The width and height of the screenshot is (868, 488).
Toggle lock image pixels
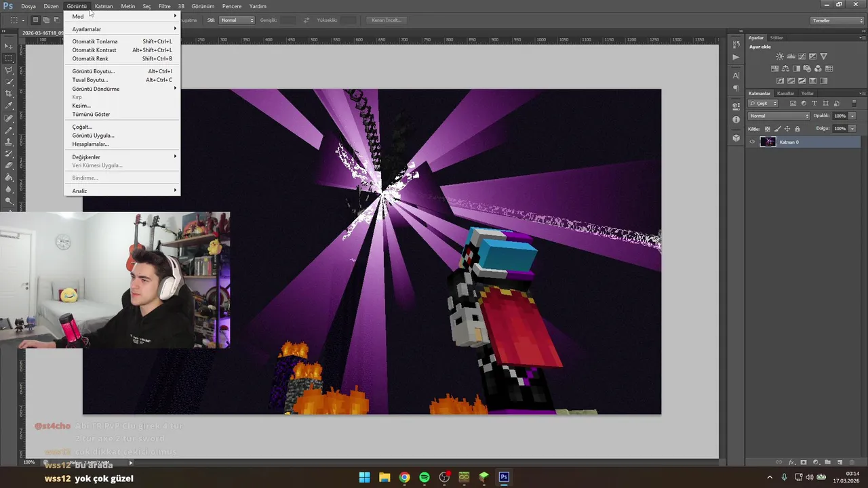coord(778,129)
